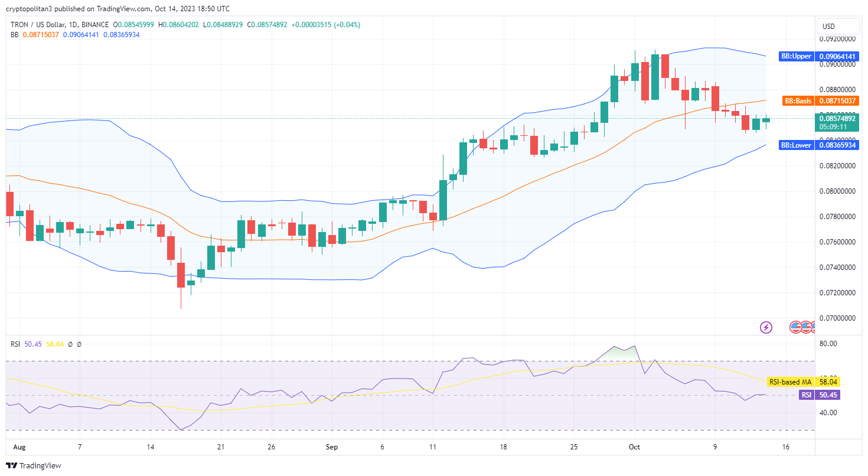Click the Oct marker on time axis
The height and width of the screenshot is (476, 868).
point(635,448)
